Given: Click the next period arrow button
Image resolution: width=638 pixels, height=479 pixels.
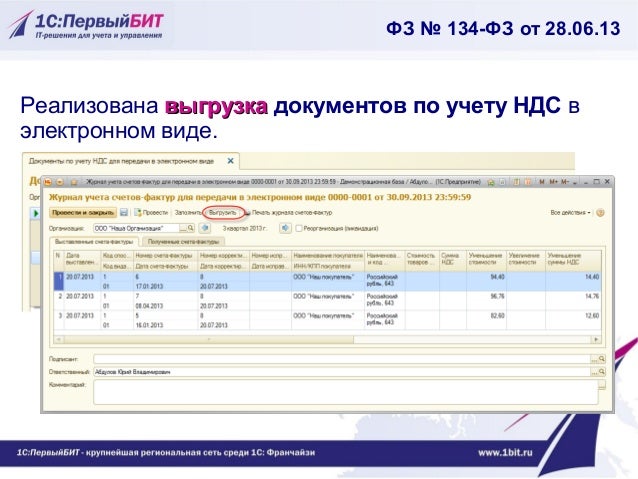Looking at the screenshot, I should pos(285,228).
